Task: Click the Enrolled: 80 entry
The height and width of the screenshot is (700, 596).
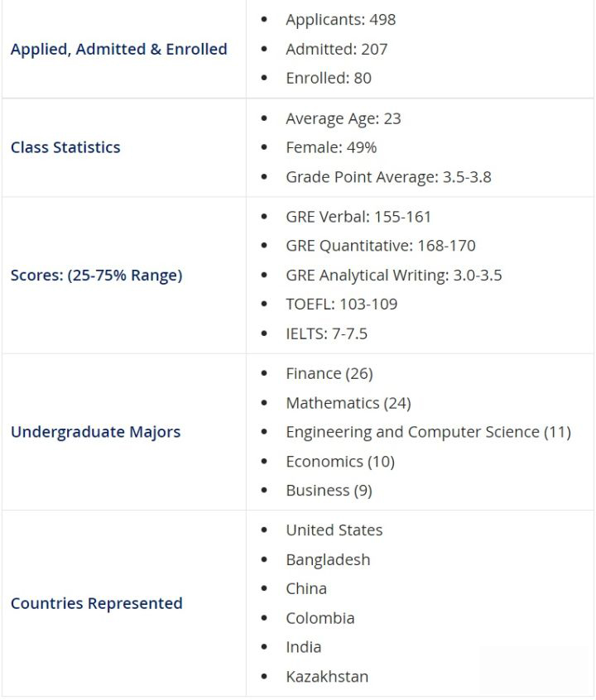Action: tap(328, 78)
